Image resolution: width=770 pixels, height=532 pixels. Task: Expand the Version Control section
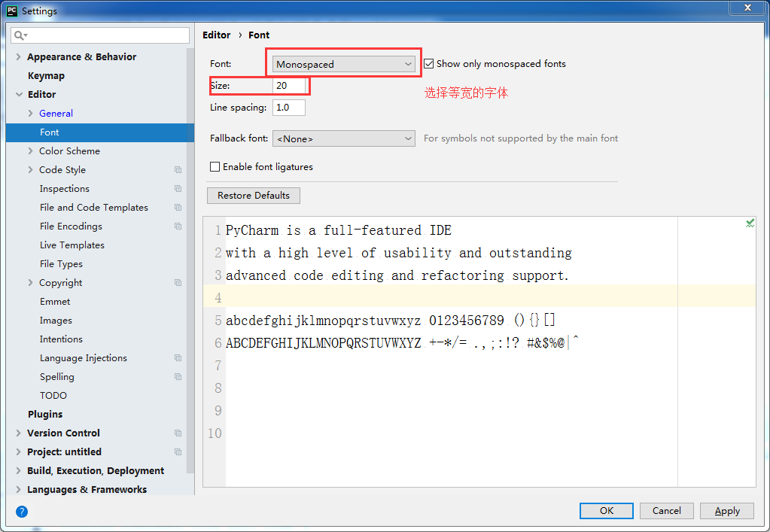pyautogui.click(x=18, y=433)
